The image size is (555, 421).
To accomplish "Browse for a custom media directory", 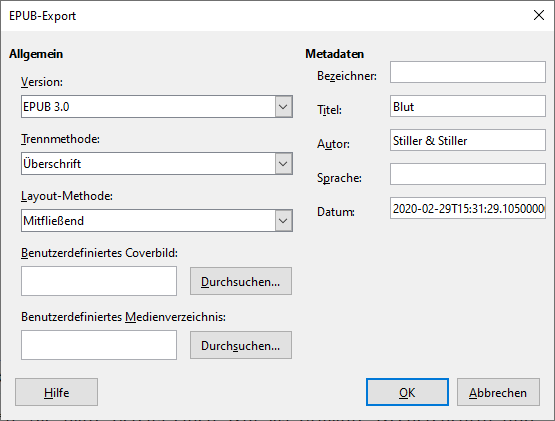I will [x=241, y=345].
